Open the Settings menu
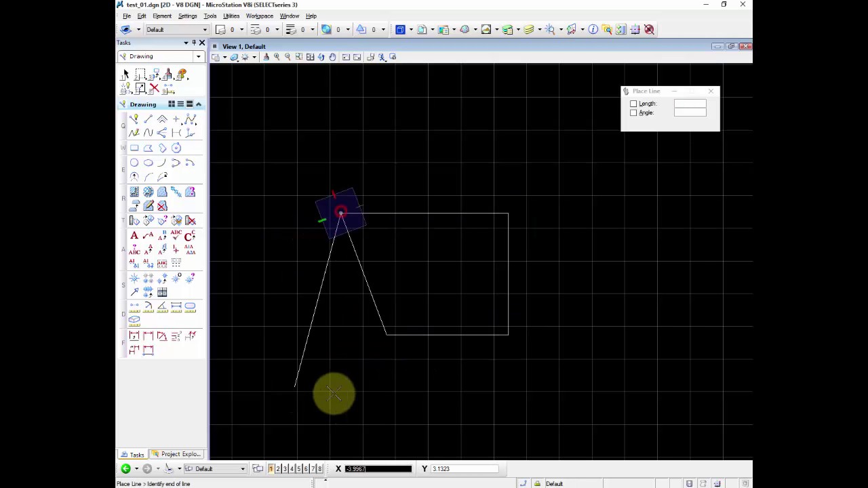Image resolution: width=868 pixels, height=488 pixels. pyautogui.click(x=187, y=16)
